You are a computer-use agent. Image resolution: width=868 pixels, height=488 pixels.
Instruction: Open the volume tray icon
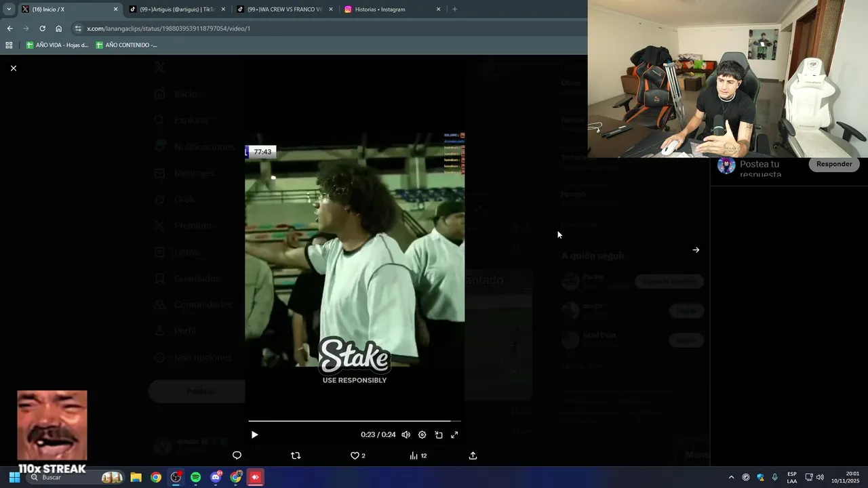click(820, 477)
